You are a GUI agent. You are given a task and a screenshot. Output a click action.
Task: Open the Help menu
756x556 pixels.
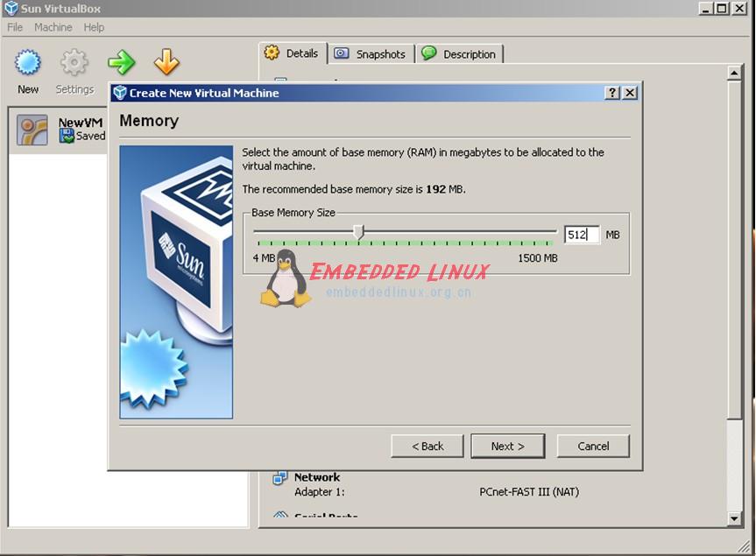click(94, 27)
